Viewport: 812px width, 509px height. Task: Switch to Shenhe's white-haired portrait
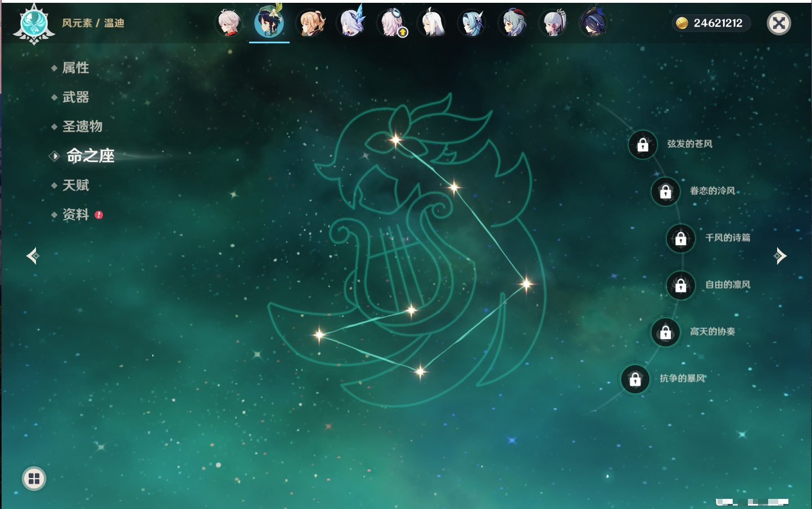point(432,24)
